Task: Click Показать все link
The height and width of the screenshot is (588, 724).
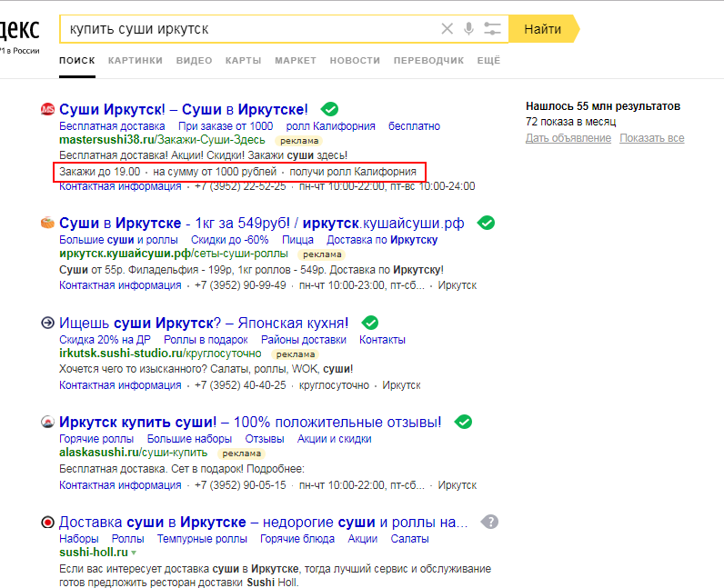Action: pos(651,138)
